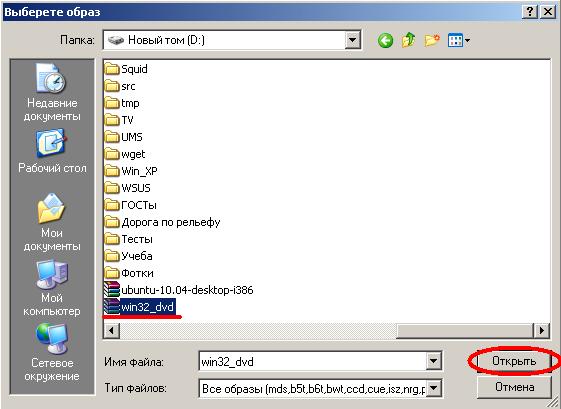Click the Отмена button
This screenshot has width=561, height=409.
[514, 387]
